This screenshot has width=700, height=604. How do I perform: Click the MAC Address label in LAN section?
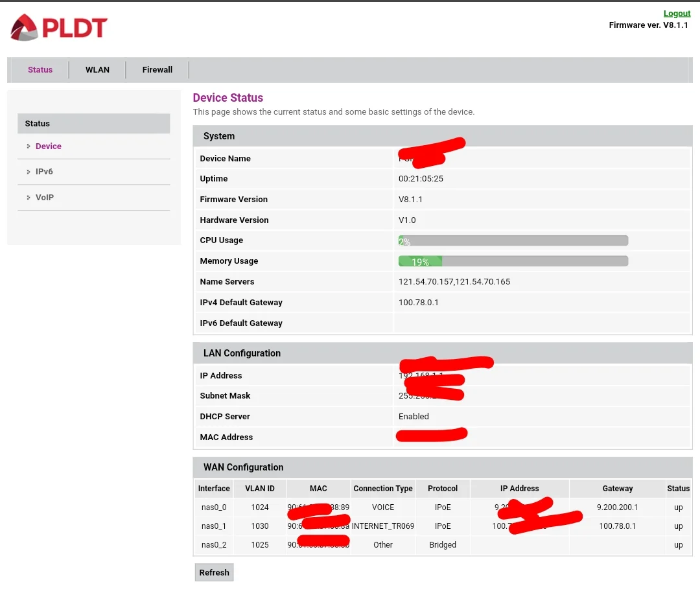click(226, 437)
